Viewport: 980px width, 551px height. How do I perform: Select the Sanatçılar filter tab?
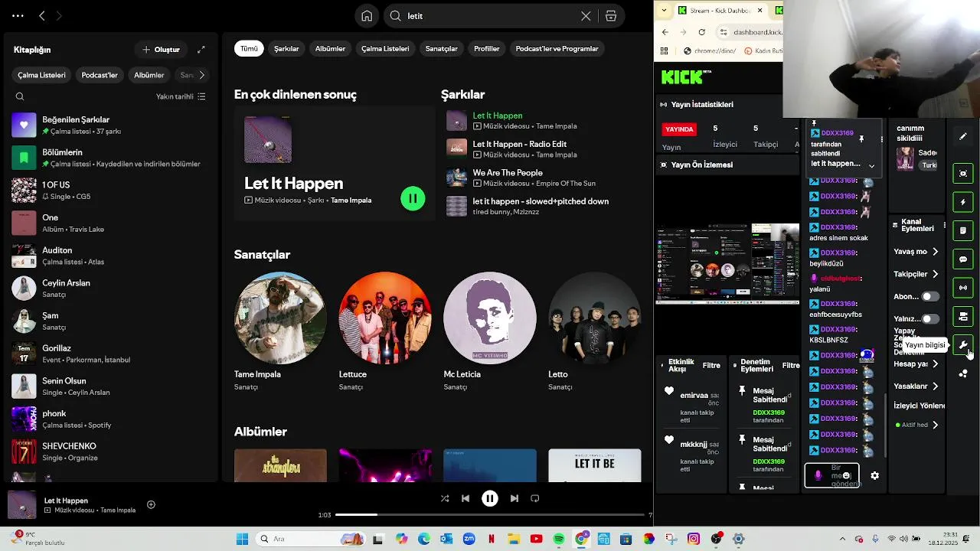tap(442, 48)
